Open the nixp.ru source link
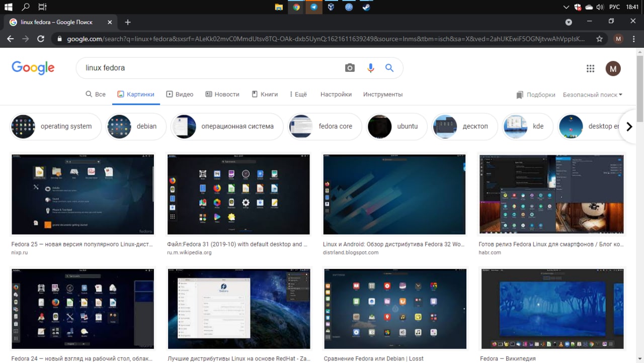 pos(20,252)
